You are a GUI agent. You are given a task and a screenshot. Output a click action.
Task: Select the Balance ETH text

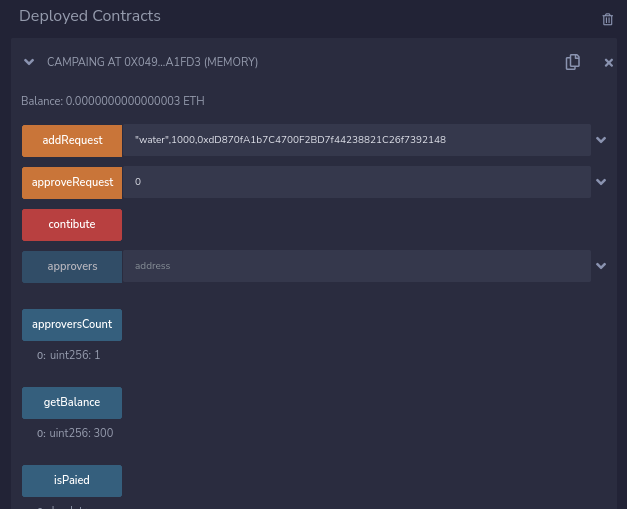[x=113, y=101]
